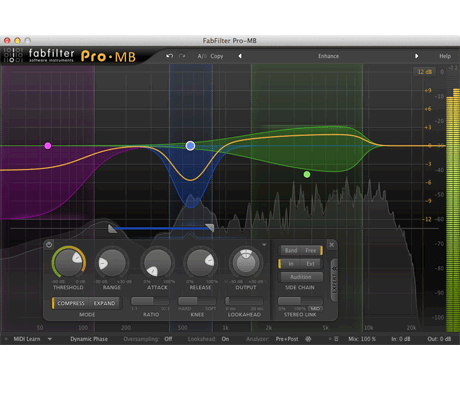The width and height of the screenshot is (460, 416).
Task: Go to next preset with right arrow
Action: [416, 56]
